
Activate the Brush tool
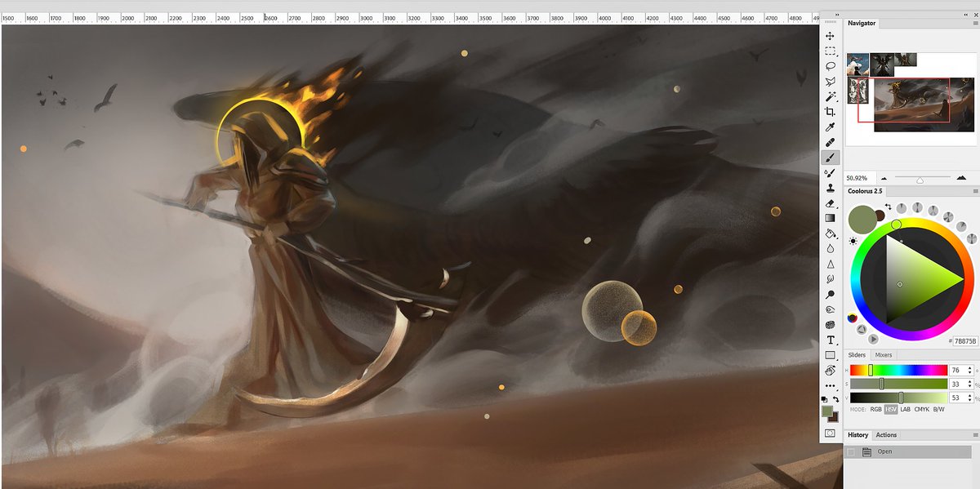pyautogui.click(x=828, y=158)
